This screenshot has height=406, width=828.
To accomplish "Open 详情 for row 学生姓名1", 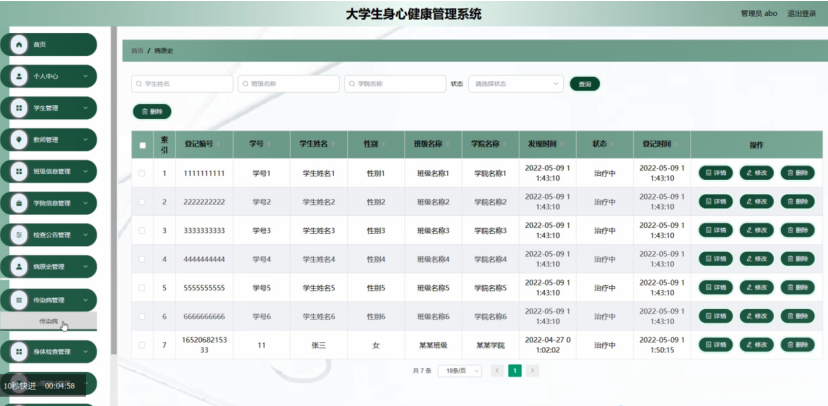I will [716, 173].
